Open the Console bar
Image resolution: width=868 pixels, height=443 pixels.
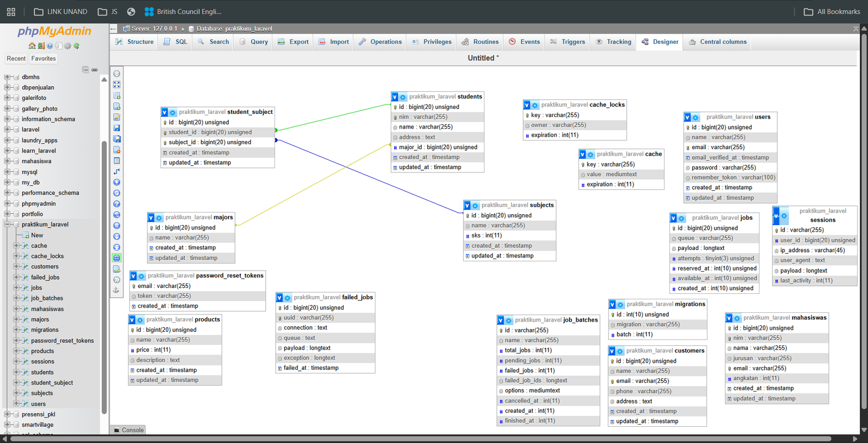pos(129,430)
